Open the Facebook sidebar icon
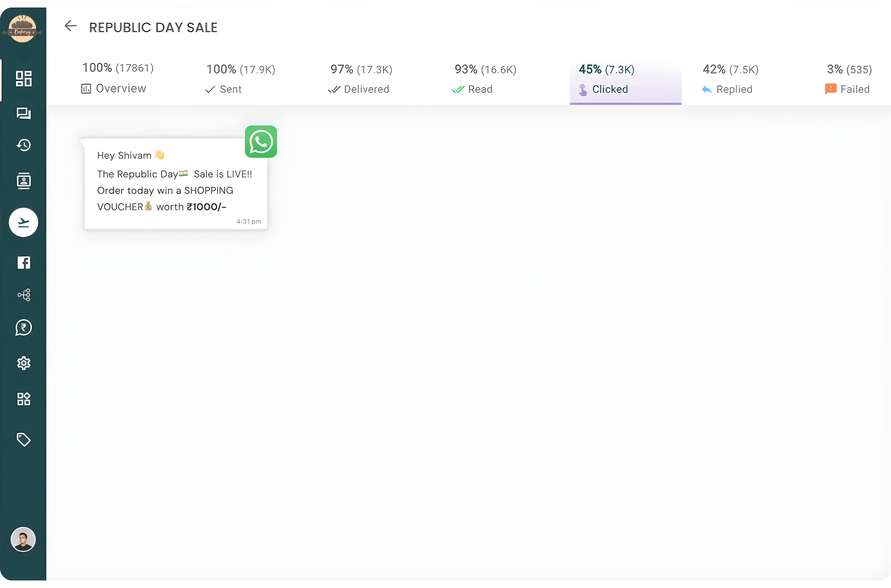Viewport: 891px width, 588px height. click(x=24, y=263)
